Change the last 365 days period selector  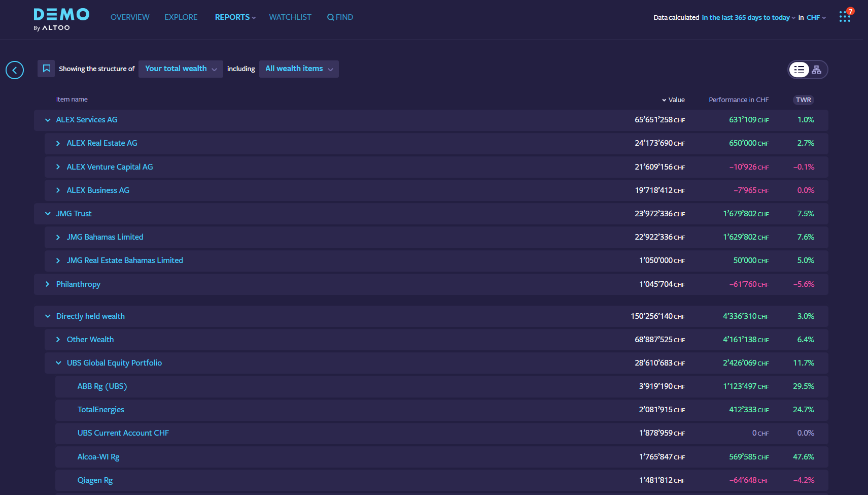(x=748, y=17)
